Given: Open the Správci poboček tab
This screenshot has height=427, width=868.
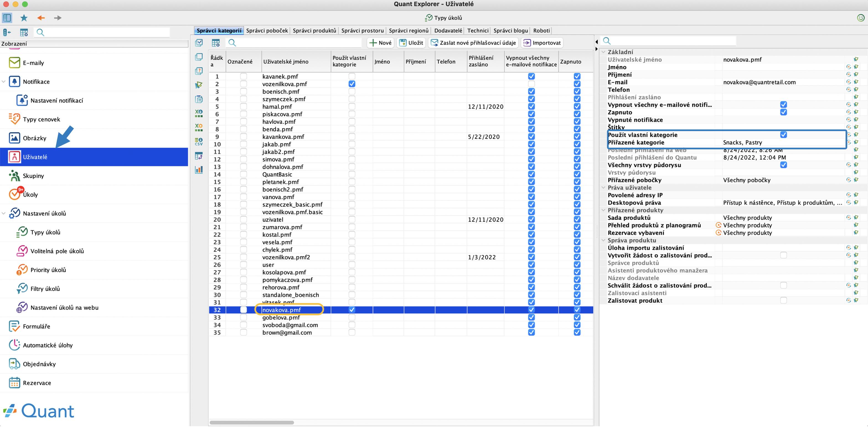Looking at the screenshot, I should point(267,30).
